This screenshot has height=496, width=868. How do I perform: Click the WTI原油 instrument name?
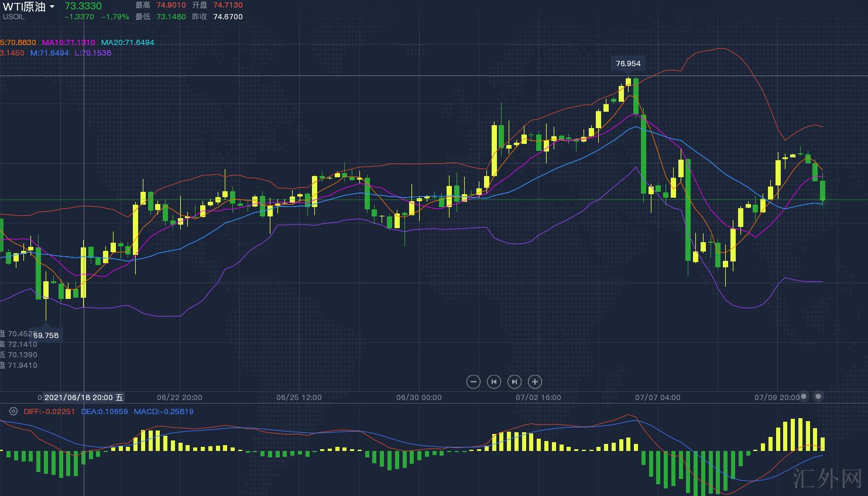[x=24, y=7]
